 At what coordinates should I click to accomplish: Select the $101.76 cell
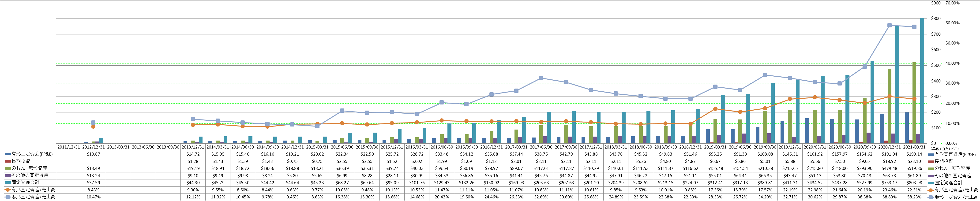(417, 183)
